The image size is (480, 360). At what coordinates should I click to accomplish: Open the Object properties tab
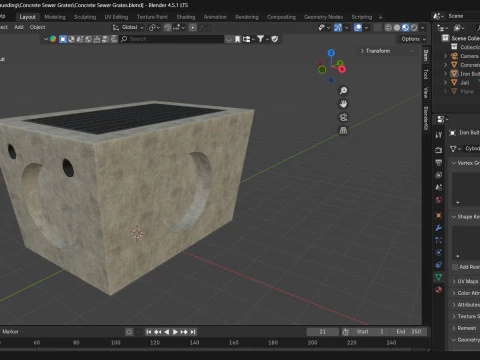439,215
